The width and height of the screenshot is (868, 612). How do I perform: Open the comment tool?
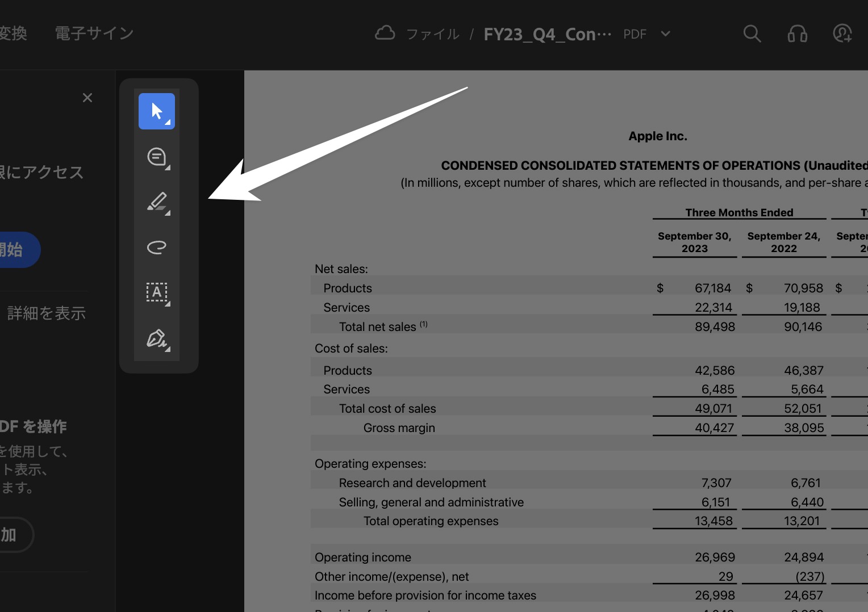pos(157,157)
